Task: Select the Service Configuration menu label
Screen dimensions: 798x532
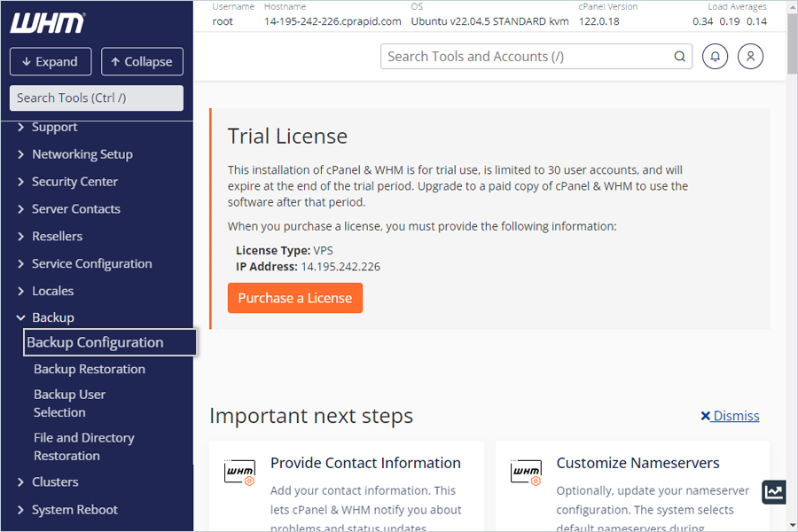Action: [x=92, y=263]
